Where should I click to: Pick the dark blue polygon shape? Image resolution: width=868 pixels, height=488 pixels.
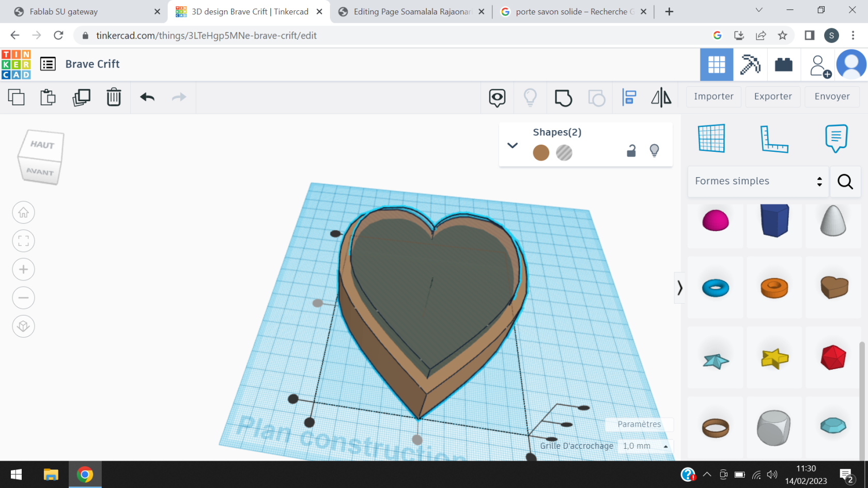click(774, 221)
